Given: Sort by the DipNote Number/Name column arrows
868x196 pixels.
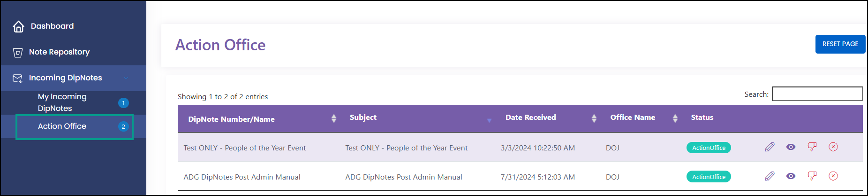Looking at the screenshot, I should click(x=334, y=118).
